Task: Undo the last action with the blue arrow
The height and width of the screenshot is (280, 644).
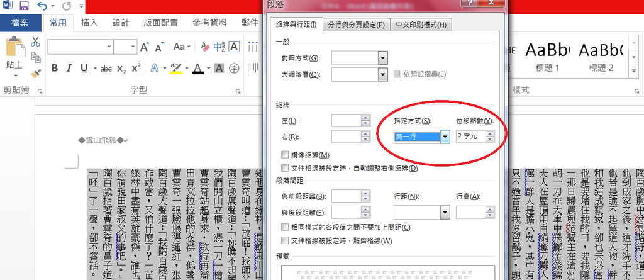Action: point(42,6)
